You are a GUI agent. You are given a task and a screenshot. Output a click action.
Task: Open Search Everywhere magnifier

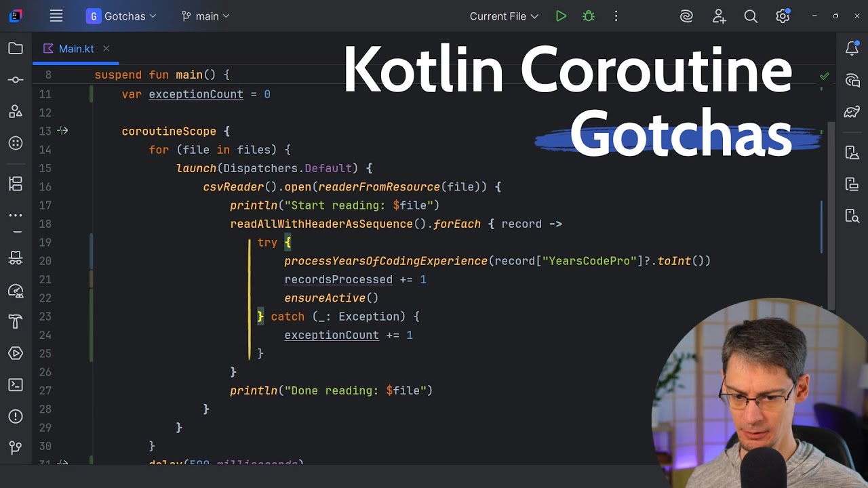(x=751, y=16)
